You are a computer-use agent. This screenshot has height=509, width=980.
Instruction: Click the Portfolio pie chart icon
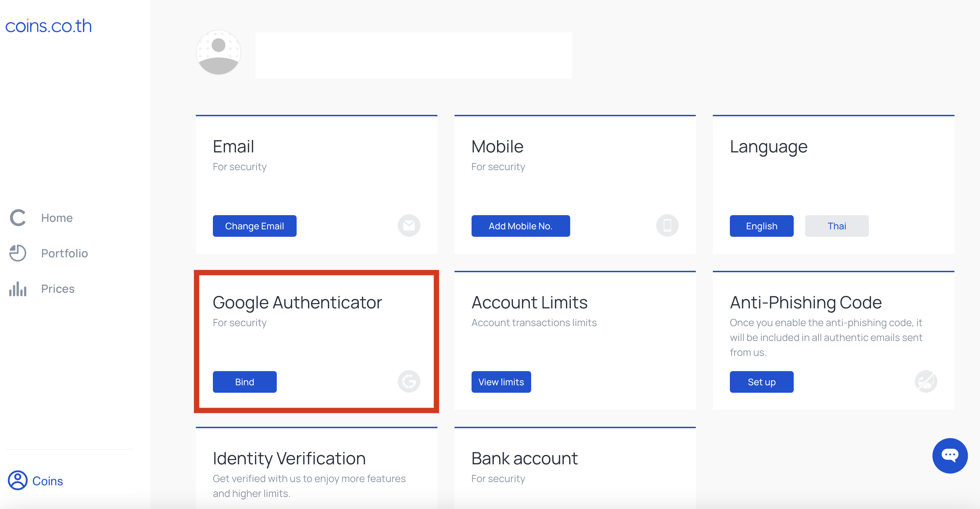tap(17, 253)
